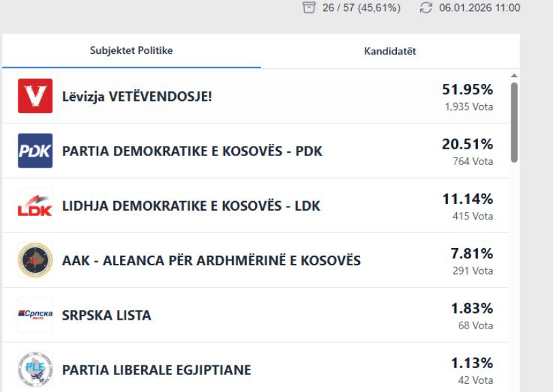Image resolution: width=553 pixels, height=392 pixels.
Task: Click the AAK round emblem logo
Action: [x=35, y=260]
